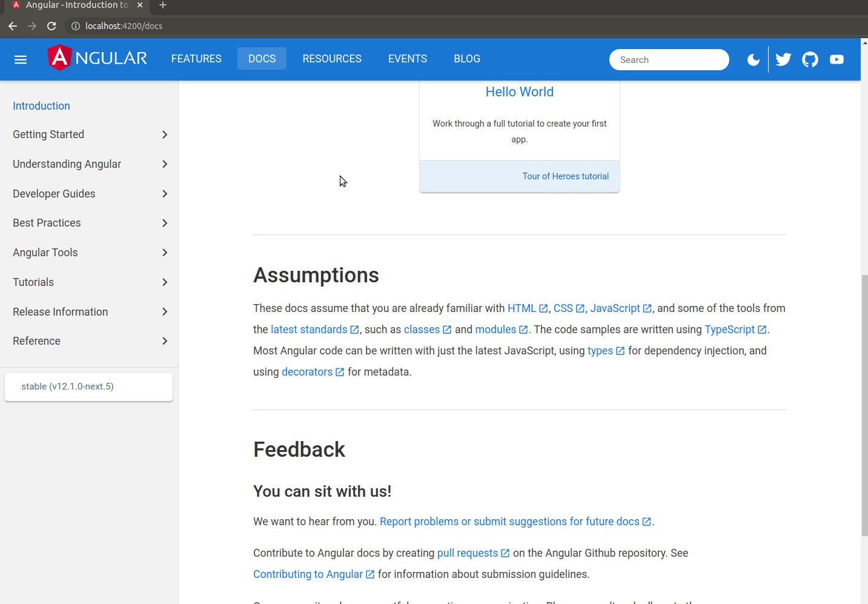Go to Events page
Viewport: 868px width, 604px height.
(408, 59)
